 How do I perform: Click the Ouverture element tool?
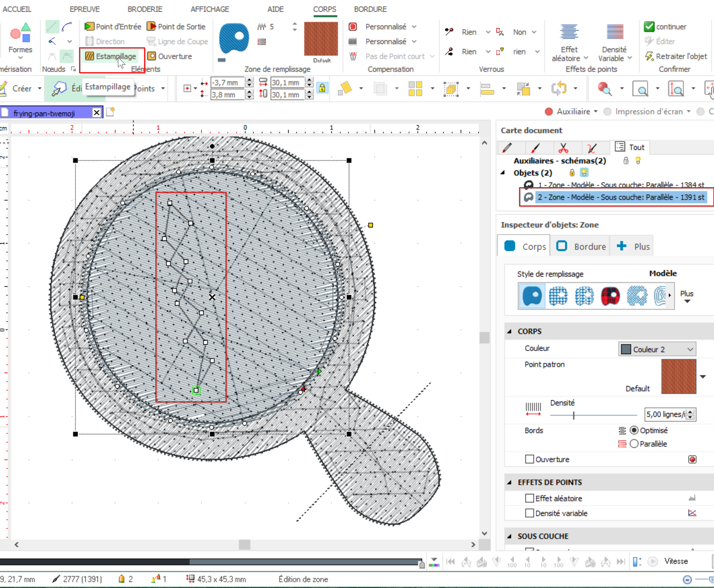coord(170,56)
